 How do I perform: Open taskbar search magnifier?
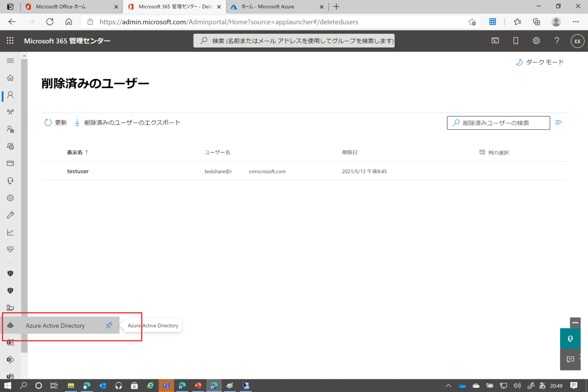(23, 386)
